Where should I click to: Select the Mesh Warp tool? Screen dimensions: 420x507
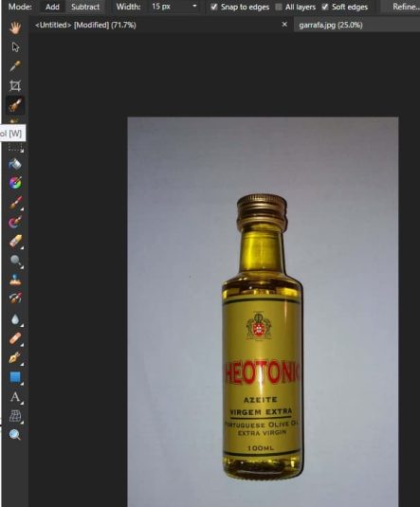(15, 416)
